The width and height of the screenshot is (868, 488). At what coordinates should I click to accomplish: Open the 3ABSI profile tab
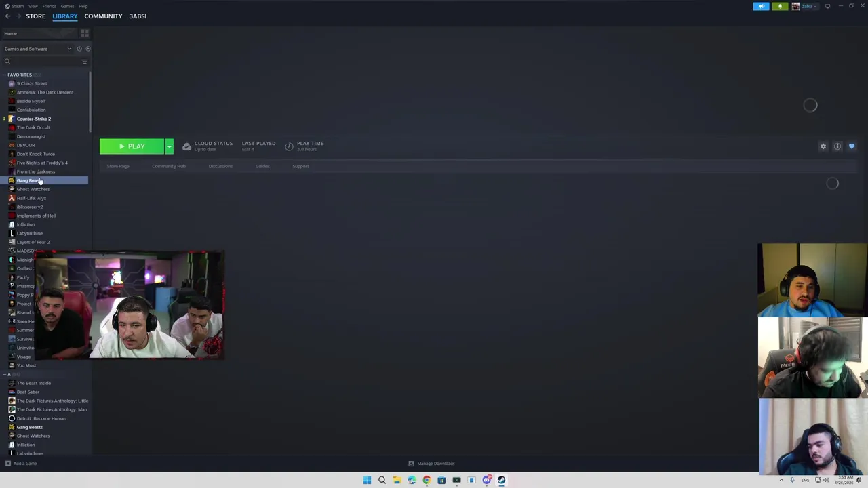point(138,16)
